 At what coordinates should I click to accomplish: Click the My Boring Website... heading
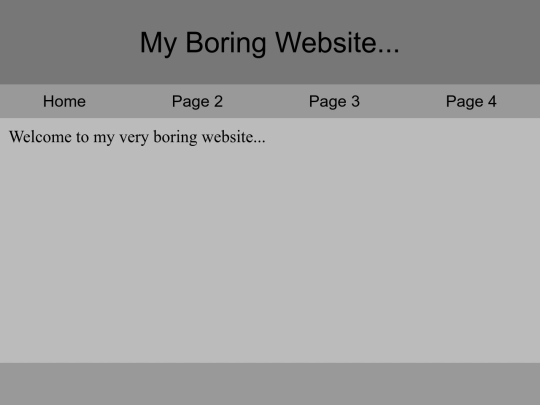pos(270,43)
